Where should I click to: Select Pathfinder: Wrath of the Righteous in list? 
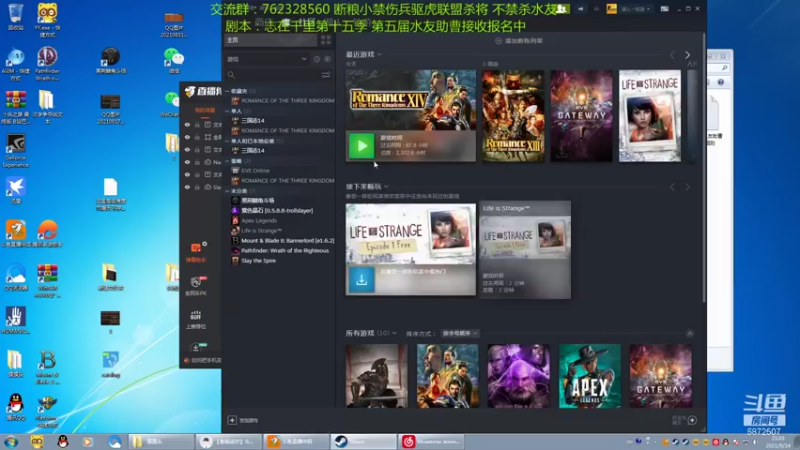click(285, 251)
